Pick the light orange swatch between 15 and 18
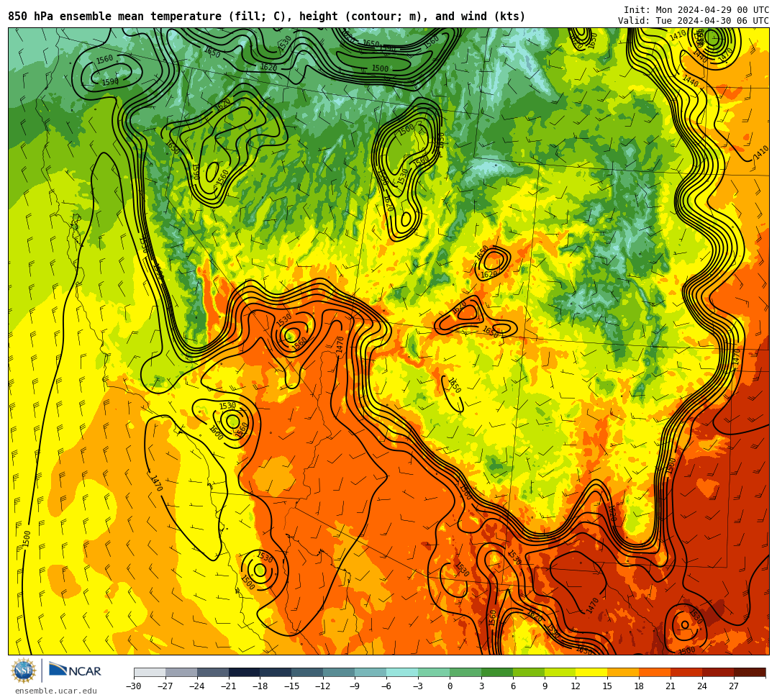The width and height of the screenshot is (777, 700). (623, 672)
